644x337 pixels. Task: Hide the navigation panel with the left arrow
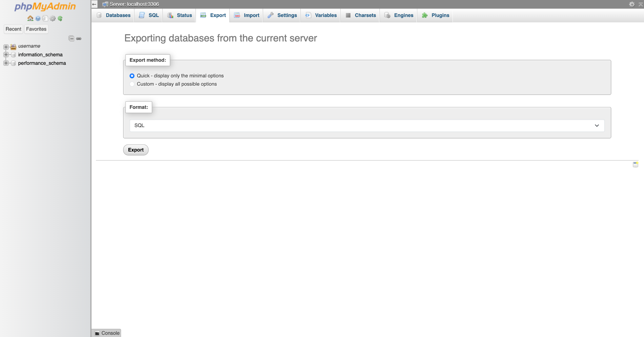coord(94,4)
